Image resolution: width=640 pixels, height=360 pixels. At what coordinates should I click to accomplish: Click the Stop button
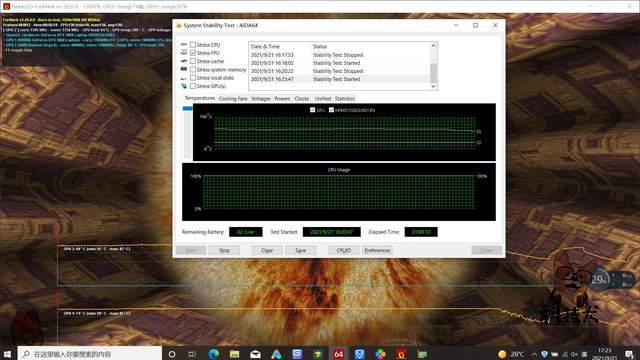(x=224, y=250)
